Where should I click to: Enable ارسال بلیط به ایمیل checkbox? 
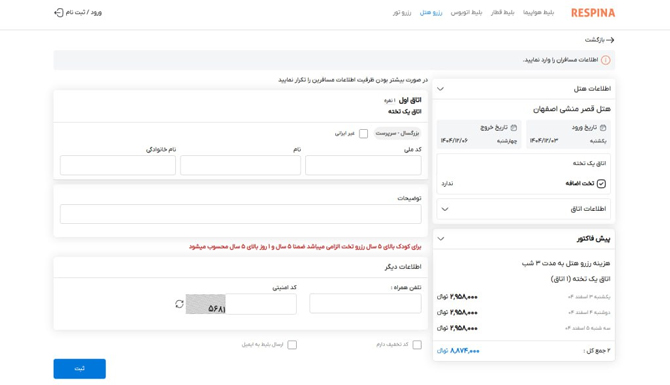pyautogui.click(x=292, y=345)
